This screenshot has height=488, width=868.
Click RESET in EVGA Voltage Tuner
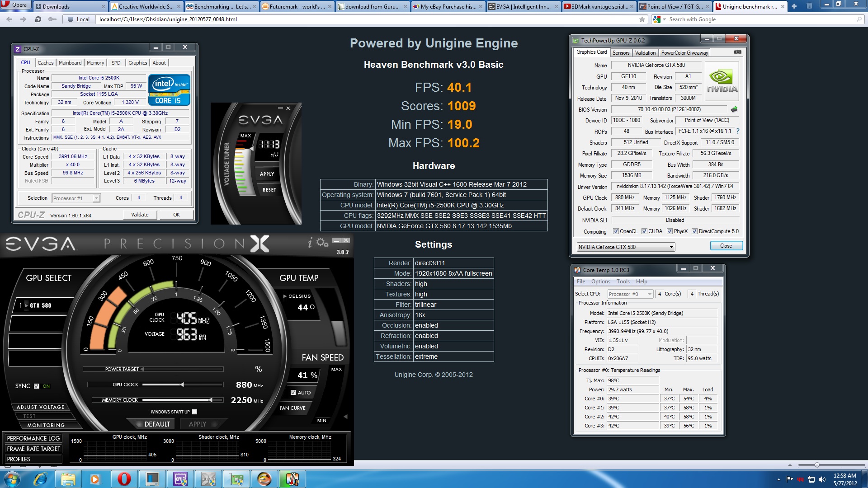(x=269, y=190)
